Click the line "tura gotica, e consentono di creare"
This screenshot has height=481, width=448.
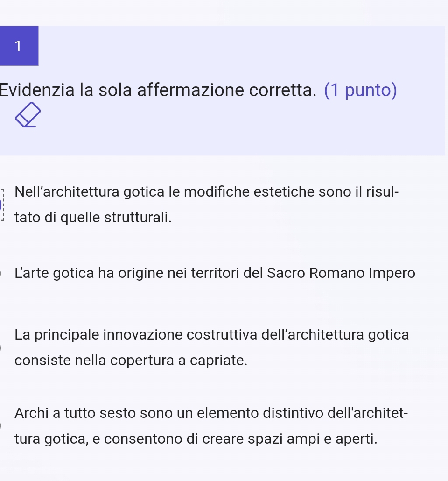point(196,439)
